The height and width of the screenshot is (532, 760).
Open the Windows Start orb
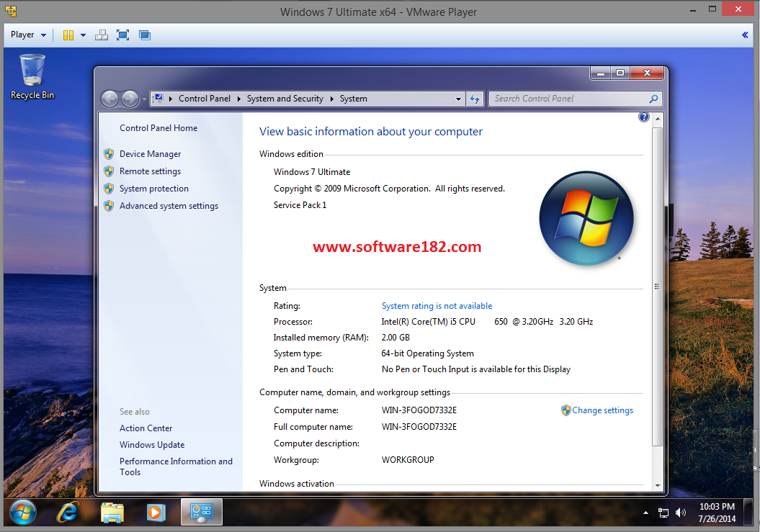(23, 512)
